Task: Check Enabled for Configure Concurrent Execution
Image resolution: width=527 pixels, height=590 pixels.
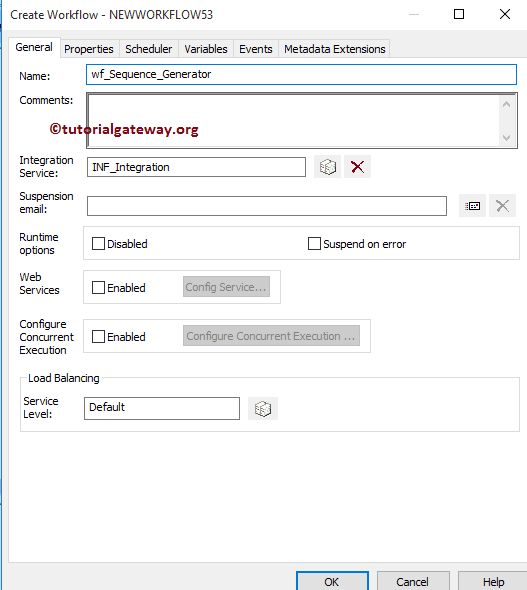Action: tap(99, 336)
